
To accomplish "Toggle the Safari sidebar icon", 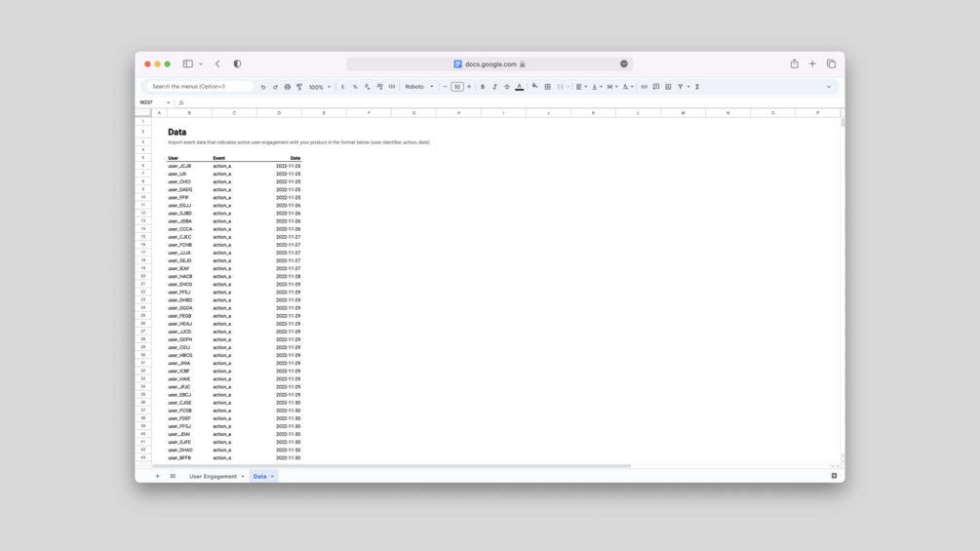I will pyautogui.click(x=187, y=63).
